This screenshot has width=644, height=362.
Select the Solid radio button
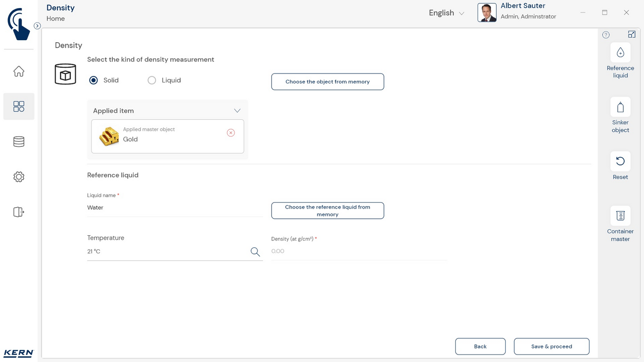94,80
